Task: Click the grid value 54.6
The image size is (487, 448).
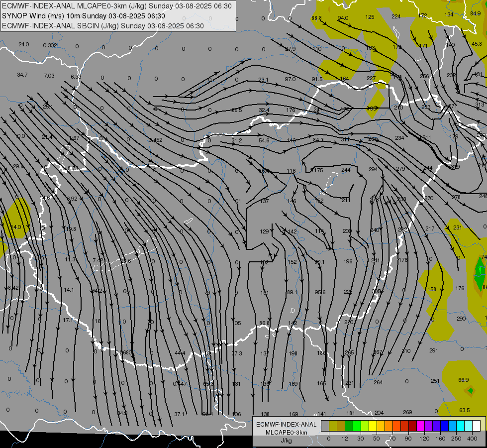Action: coord(264,140)
